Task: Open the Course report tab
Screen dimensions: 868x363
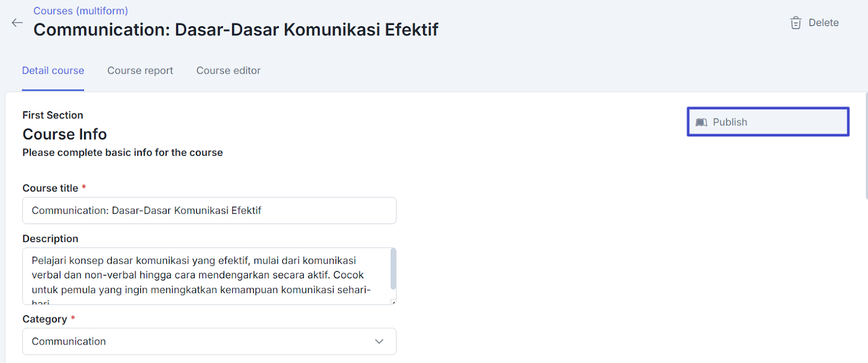Action: coord(140,71)
